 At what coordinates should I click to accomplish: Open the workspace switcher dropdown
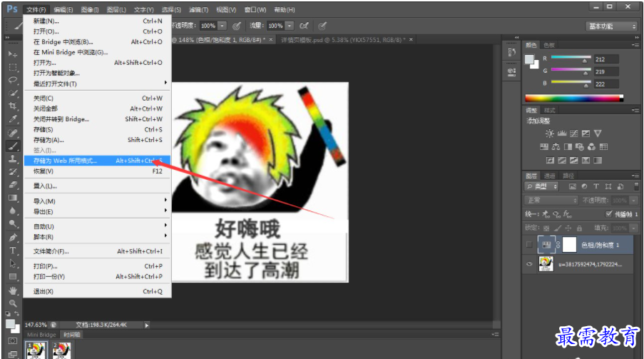(x=612, y=26)
